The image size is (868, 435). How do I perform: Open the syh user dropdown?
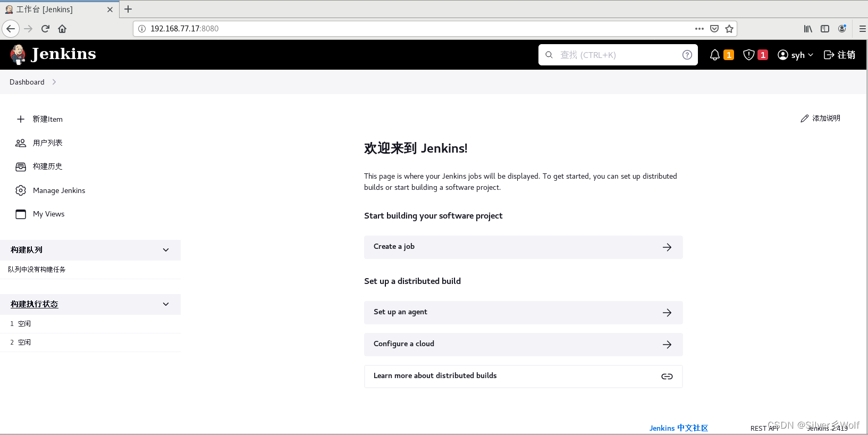pyautogui.click(x=795, y=55)
